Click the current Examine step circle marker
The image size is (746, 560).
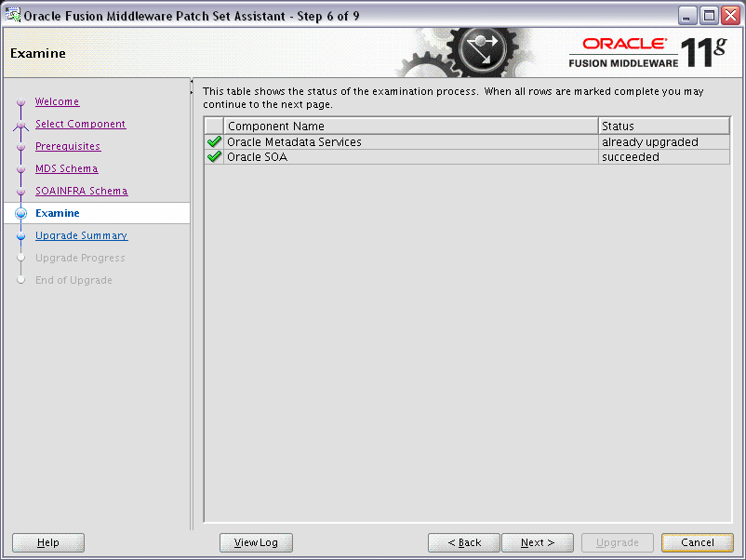(20, 213)
